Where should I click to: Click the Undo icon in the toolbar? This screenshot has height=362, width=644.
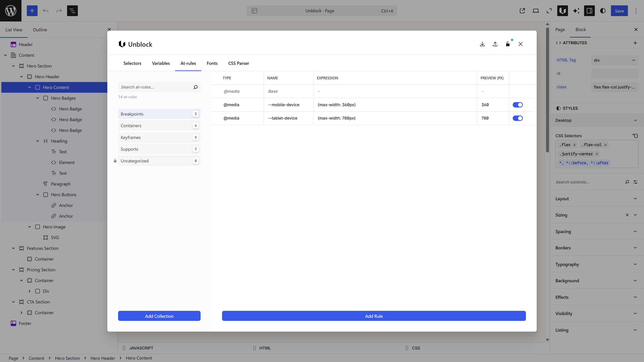tap(45, 11)
